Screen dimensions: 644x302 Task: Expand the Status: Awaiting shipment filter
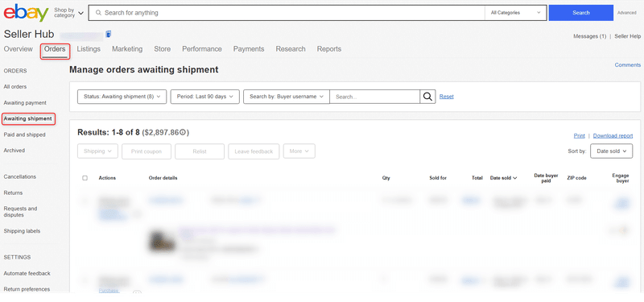[122, 97]
